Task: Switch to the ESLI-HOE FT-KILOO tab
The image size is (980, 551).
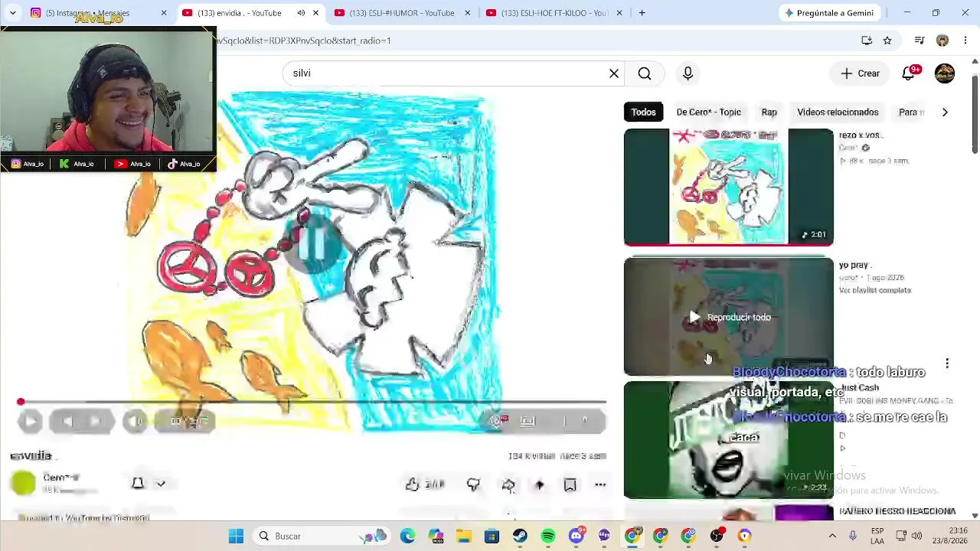Action: coord(554,13)
